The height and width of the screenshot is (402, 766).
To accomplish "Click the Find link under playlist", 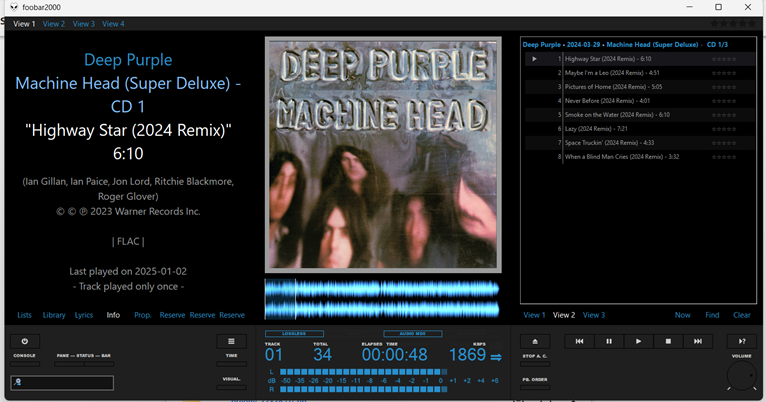I will tap(712, 315).
